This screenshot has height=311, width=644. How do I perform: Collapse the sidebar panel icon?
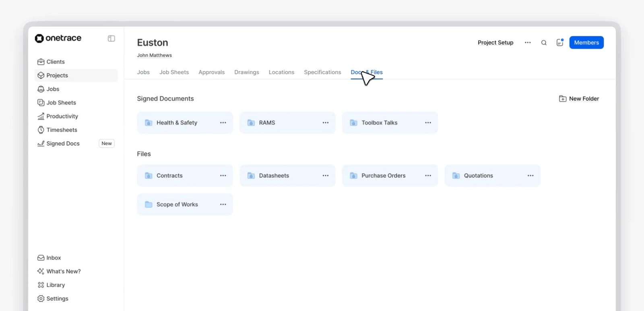pyautogui.click(x=111, y=39)
